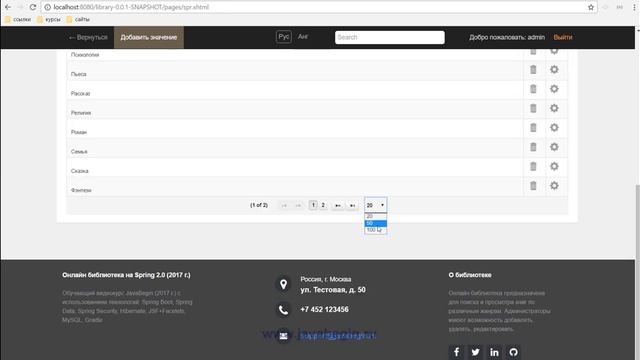The height and width of the screenshot is (360, 640).
Task: Click the Роман row text
Action: pyautogui.click(x=79, y=132)
